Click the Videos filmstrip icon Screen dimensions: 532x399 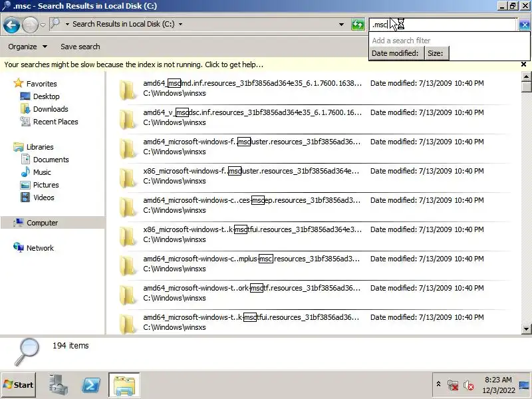[25, 197]
